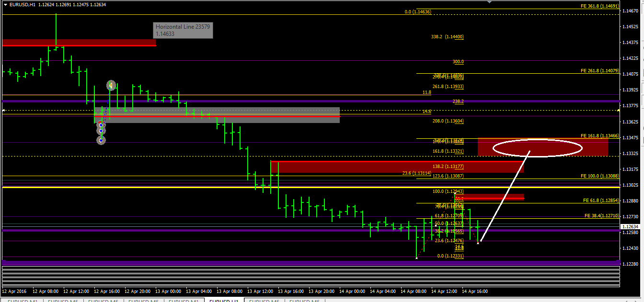644x302 pixels.
Task: Click the FE 261.8 (1.14079) label
Action: [599, 71]
